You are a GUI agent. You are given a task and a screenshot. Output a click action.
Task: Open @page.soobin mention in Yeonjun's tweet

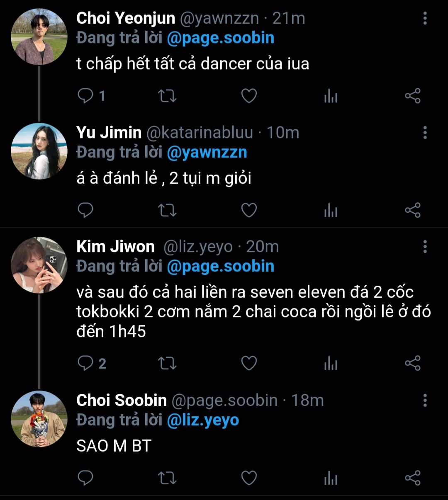pyautogui.click(x=220, y=38)
